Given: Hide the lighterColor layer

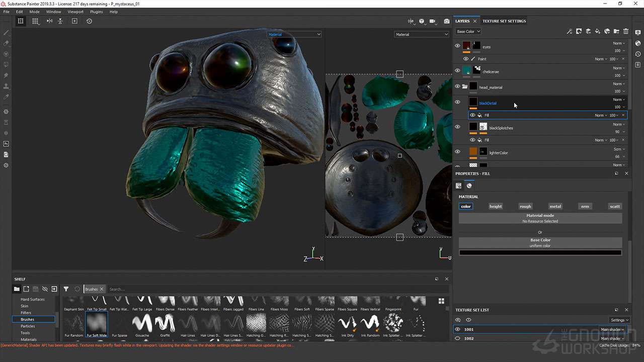Looking at the screenshot, I should click(x=457, y=151).
